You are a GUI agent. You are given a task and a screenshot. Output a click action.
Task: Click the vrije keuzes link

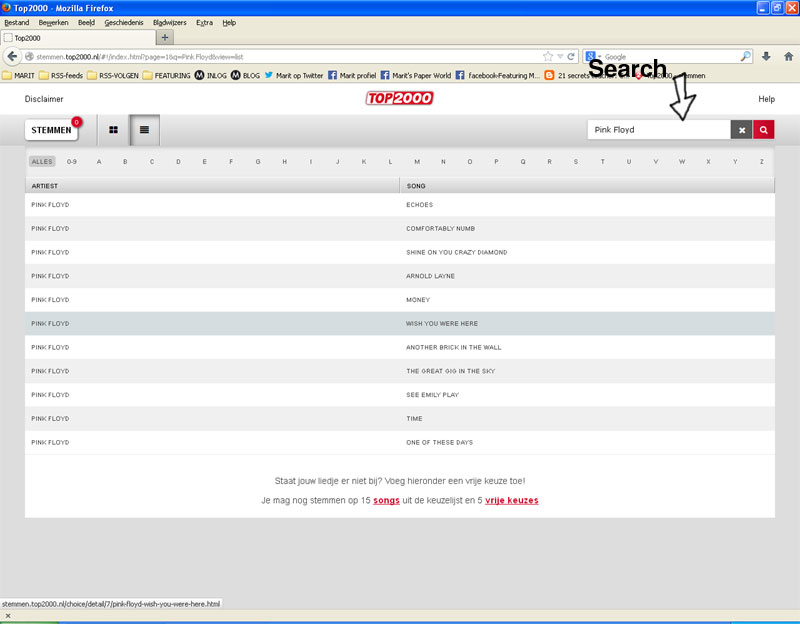[511, 500]
